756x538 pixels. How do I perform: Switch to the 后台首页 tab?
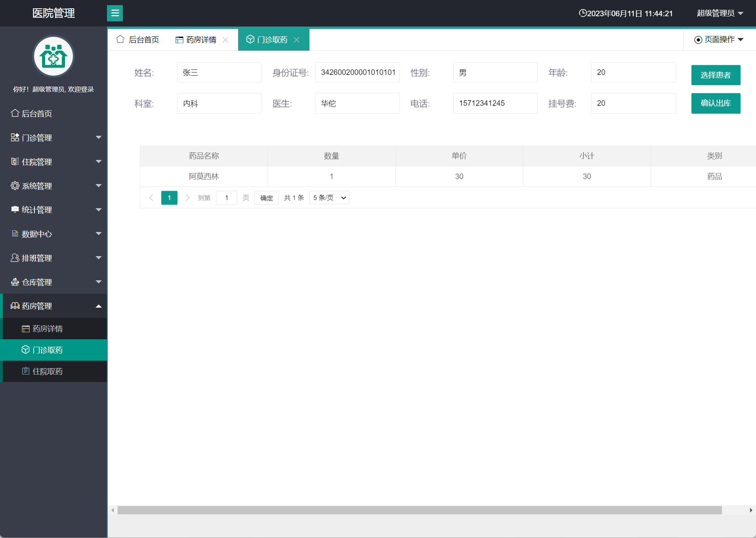tap(137, 40)
